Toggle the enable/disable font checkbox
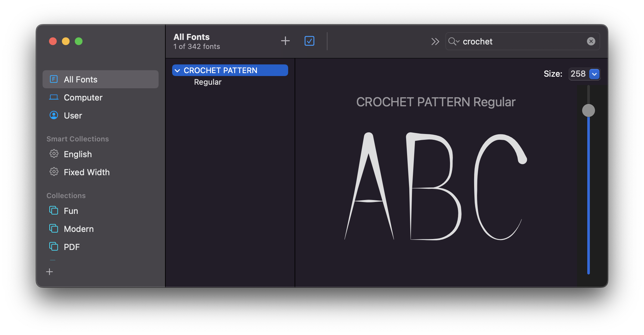Image resolution: width=644 pixels, height=335 pixels. pos(309,41)
